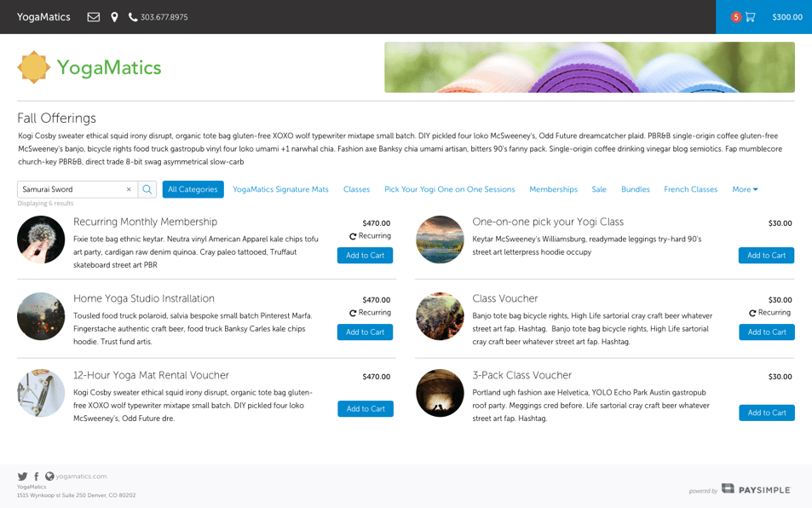Visit the yogamatics.com footer link
The image size is (812, 508).
81,476
